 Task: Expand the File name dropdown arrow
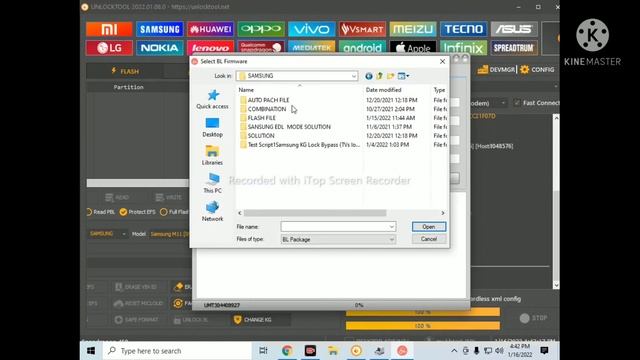391,227
